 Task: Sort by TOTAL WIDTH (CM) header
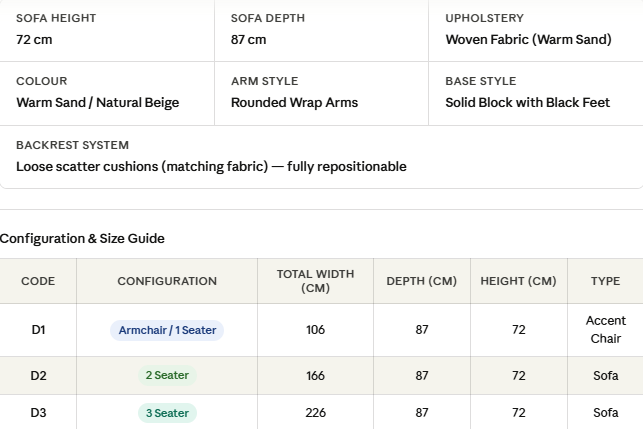(315, 281)
